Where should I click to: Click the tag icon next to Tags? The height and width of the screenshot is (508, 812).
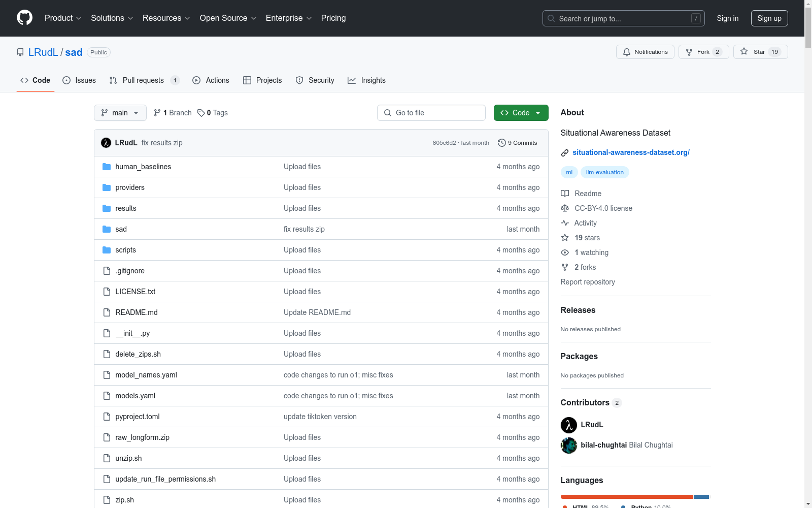click(201, 113)
